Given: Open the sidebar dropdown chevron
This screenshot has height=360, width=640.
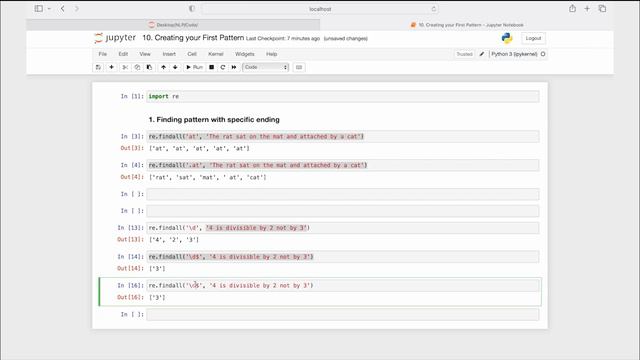Looking at the screenshot, I should click(x=49, y=8).
